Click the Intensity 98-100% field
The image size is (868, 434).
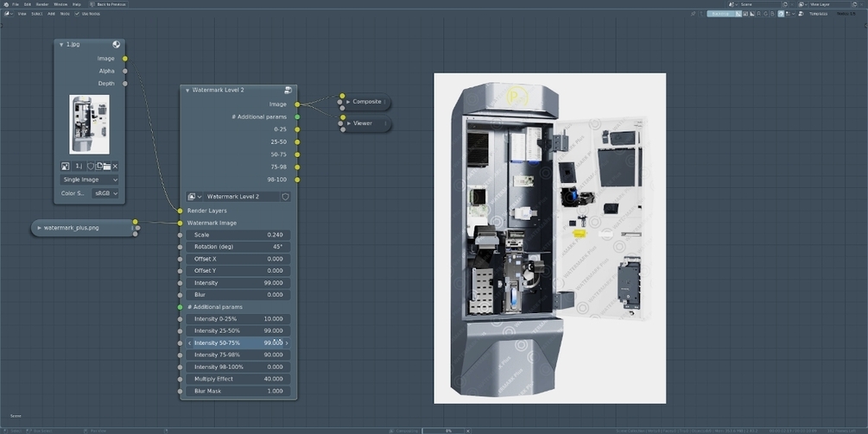238,367
